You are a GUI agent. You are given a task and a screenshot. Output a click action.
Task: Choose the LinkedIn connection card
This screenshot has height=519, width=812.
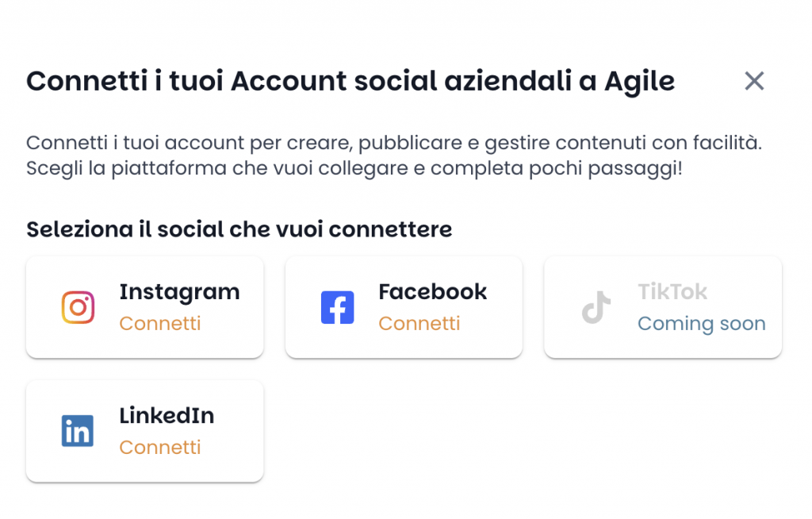[x=145, y=431]
